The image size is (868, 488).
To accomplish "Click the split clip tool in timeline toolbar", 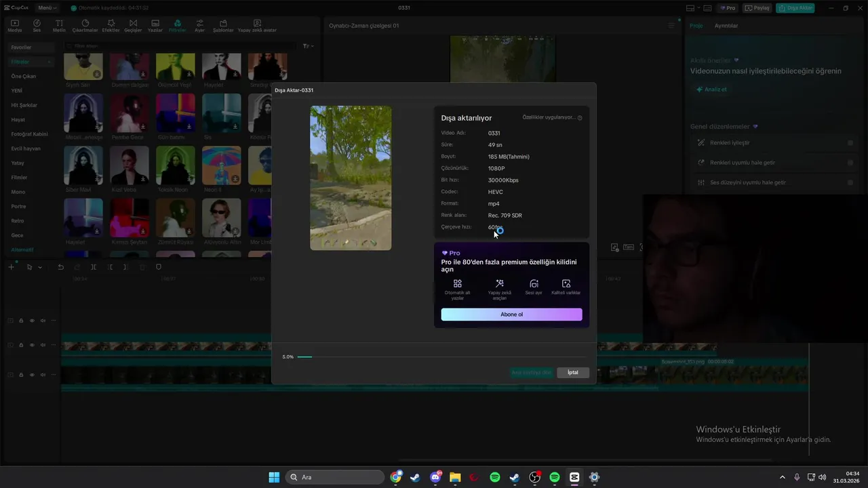I will (94, 267).
